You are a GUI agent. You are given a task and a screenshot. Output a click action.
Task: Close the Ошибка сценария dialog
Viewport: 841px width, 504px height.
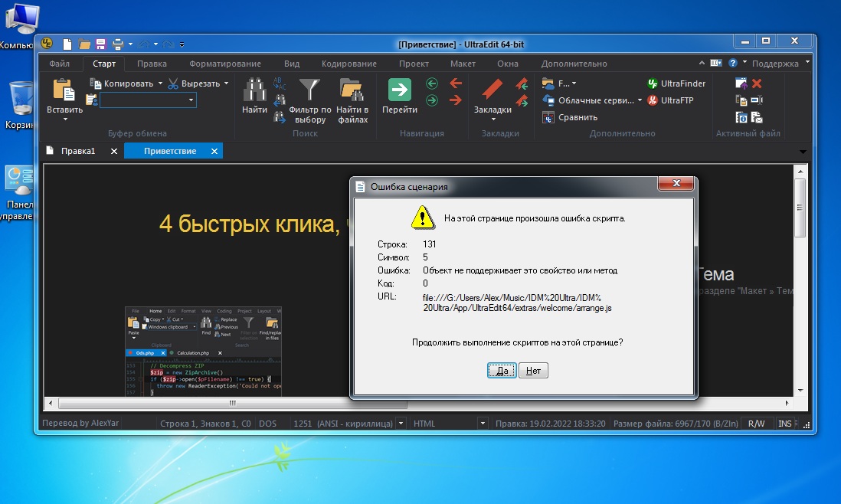point(676,183)
